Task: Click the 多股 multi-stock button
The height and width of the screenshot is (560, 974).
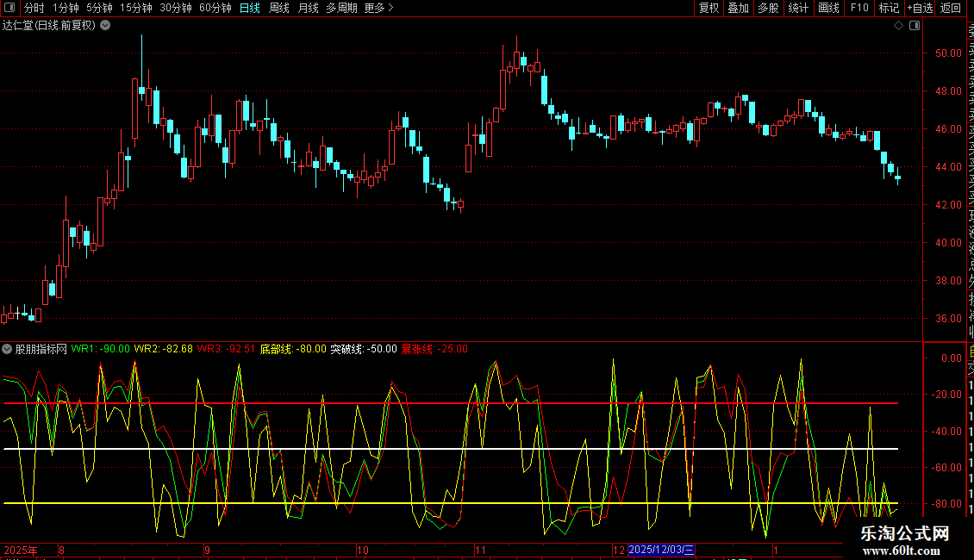Action: coord(768,8)
